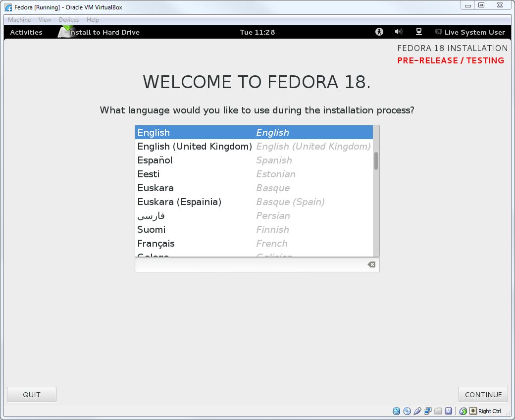Image resolution: width=515 pixels, height=420 pixels.
Task: Open the volume speaker icon in top bar
Action: pyautogui.click(x=399, y=32)
